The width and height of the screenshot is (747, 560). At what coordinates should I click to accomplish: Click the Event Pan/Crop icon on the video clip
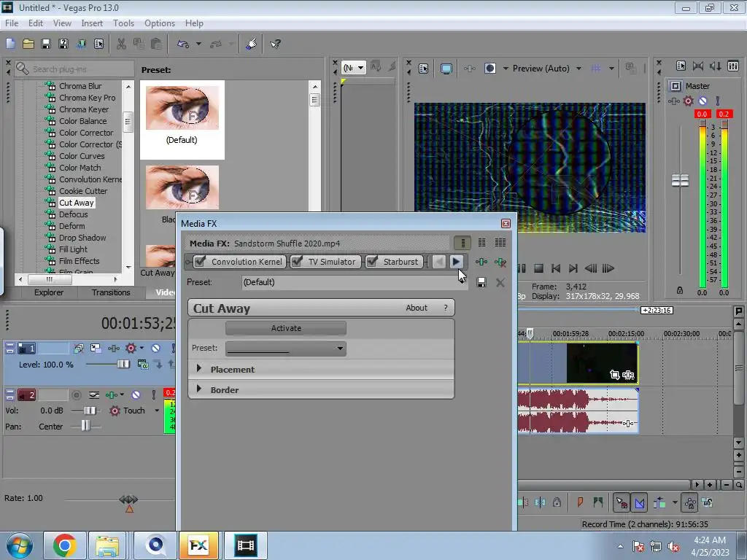614,375
